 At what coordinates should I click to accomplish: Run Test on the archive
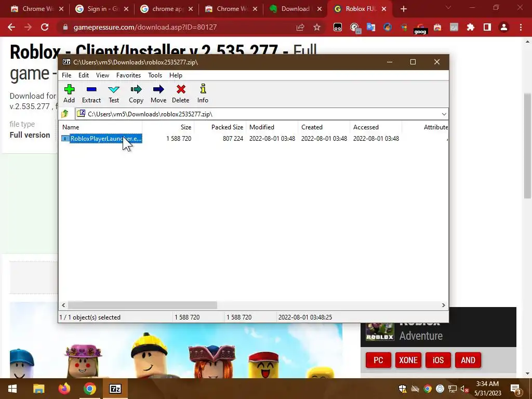[x=114, y=94]
